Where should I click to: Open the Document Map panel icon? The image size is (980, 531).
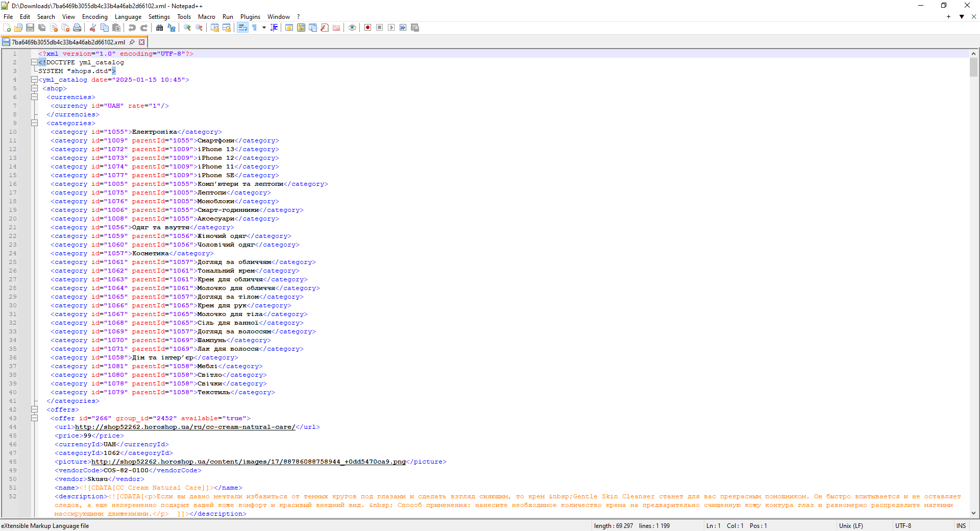[301, 28]
